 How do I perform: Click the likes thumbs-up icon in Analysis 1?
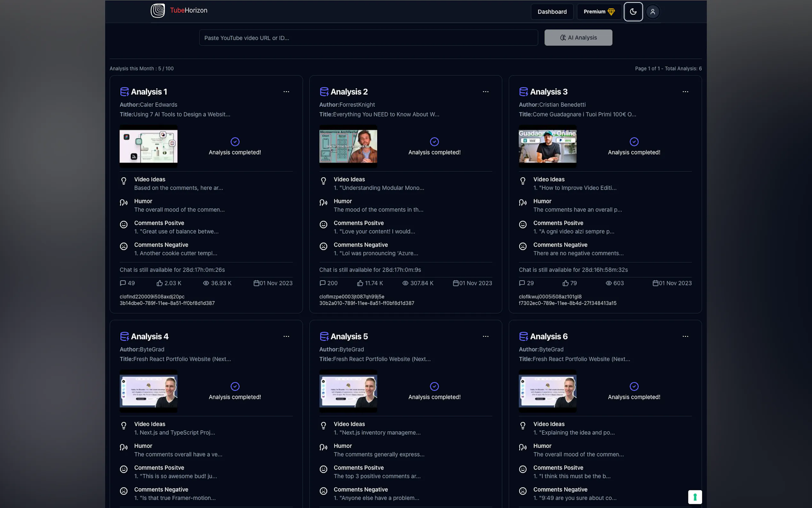(160, 283)
